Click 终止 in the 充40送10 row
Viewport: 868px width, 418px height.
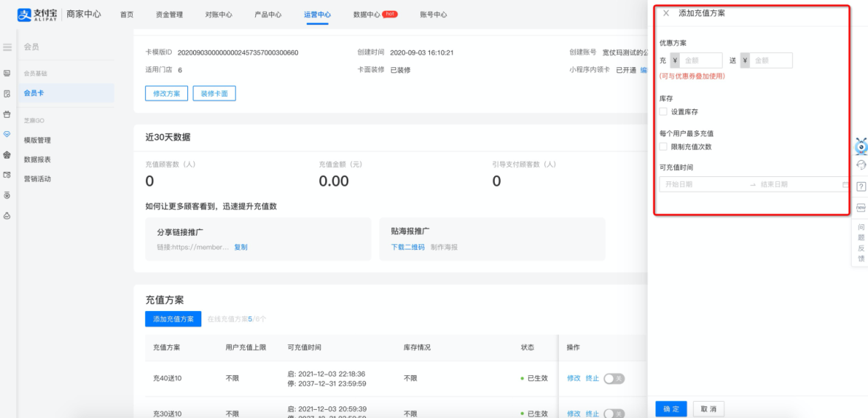[x=592, y=378]
